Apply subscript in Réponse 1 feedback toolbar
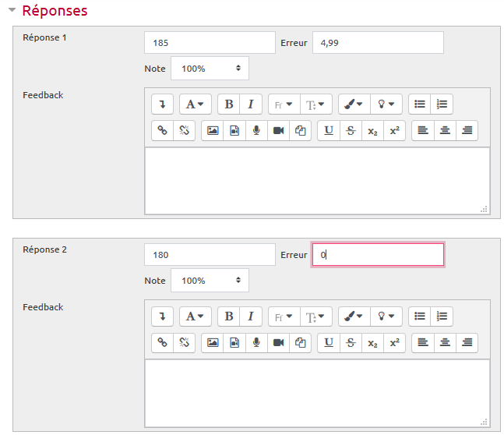This screenshot has height=435, width=504. click(372, 130)
